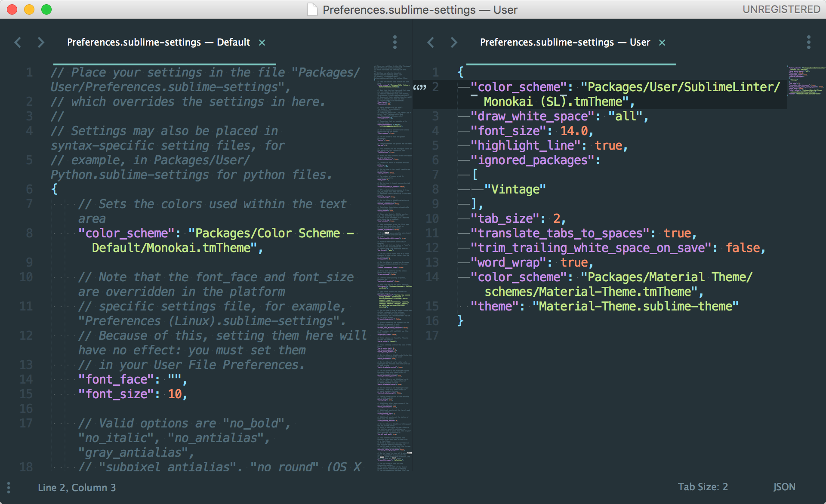Click "tab_size" key in User file

click(x=505, y=218)
